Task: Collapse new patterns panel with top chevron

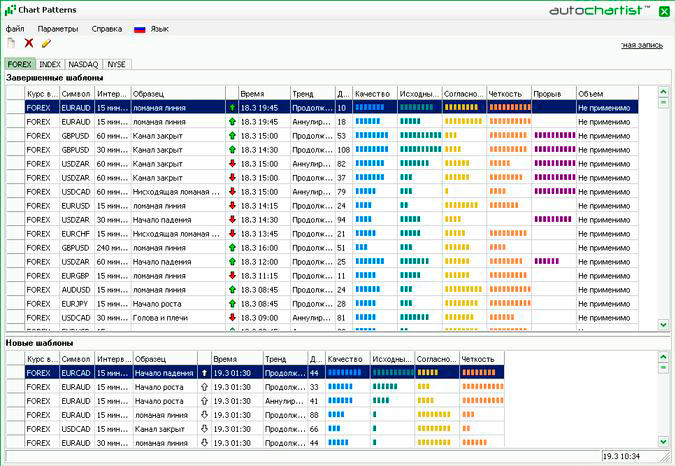Action: coord(662,357)
